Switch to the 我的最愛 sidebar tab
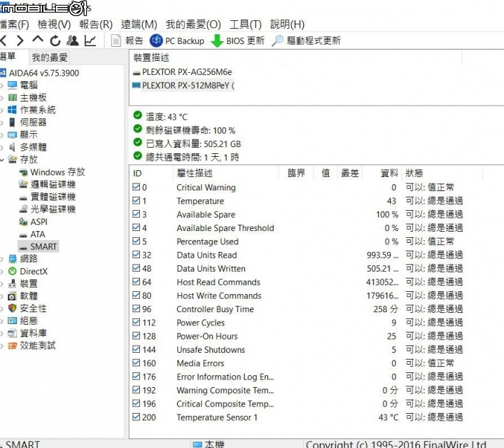This screenshot has height=448, width=504. tap(50, 57)
